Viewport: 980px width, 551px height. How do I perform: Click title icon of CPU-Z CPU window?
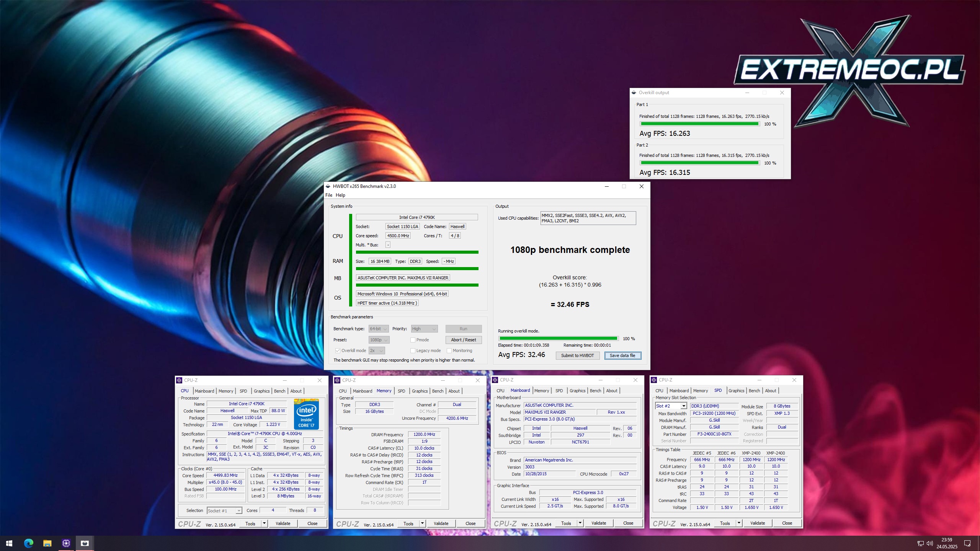pos(179,380)
